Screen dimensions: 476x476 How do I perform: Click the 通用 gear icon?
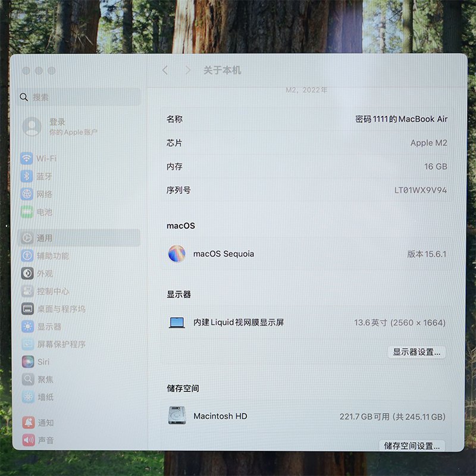(x=27, y=238)
